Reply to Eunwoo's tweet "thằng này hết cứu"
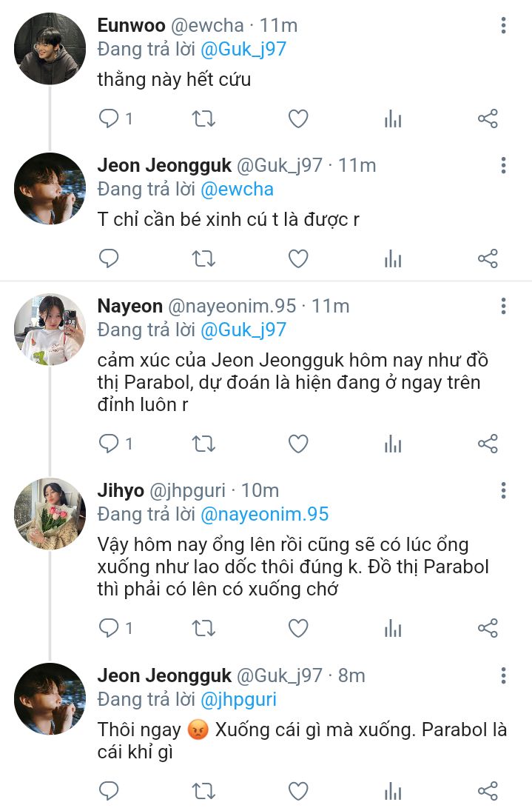 point(109,118)
